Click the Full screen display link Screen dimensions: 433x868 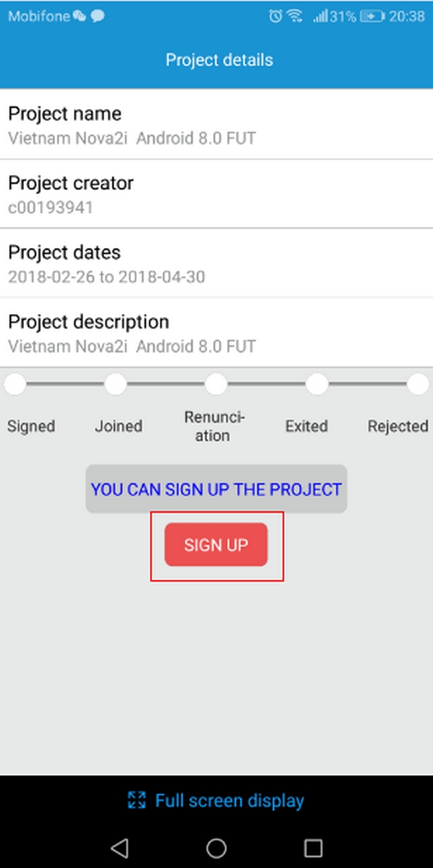216,800
